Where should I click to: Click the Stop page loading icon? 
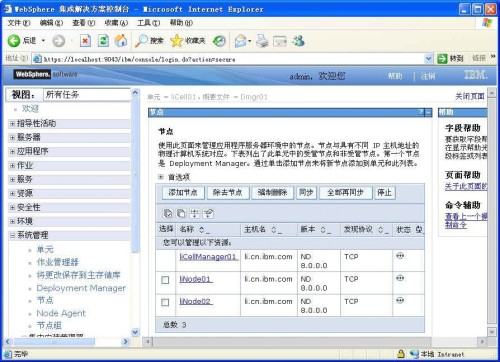[x=85, y=41]
